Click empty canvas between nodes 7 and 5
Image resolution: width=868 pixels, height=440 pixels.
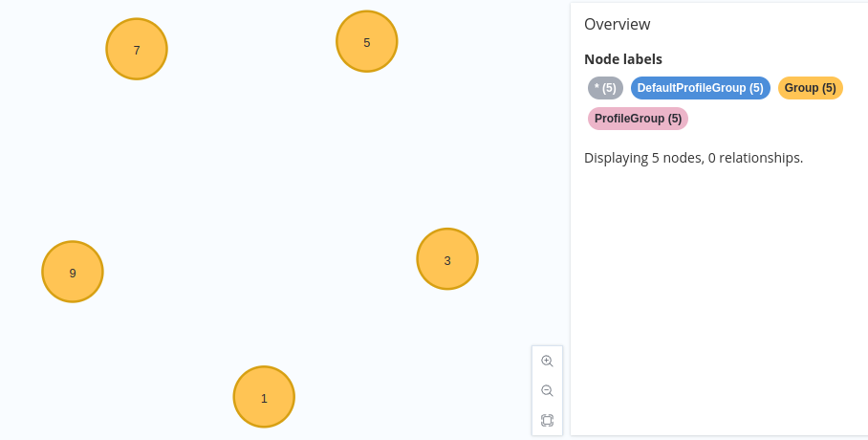click(x=251, y=46)
